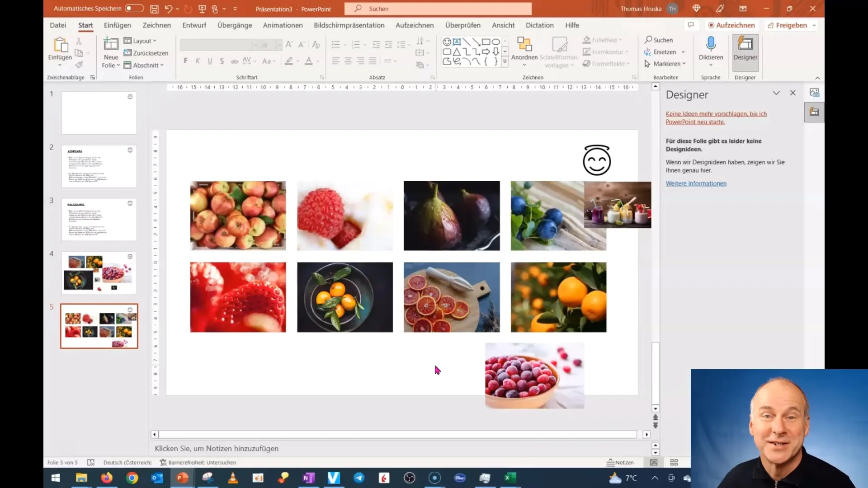The width and height of the screenshot is (868, 488).
Task: Open Excel from taskbar
Action: point(510,478)
